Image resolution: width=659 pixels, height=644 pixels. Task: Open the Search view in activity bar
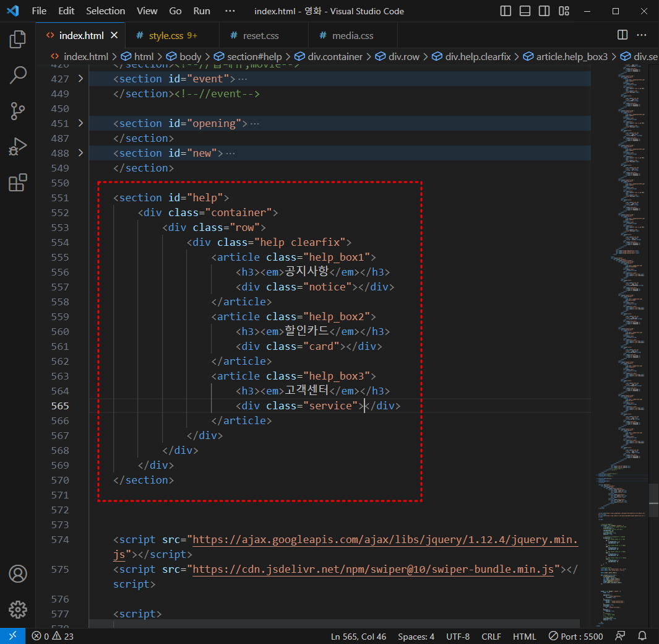(18, 76)
